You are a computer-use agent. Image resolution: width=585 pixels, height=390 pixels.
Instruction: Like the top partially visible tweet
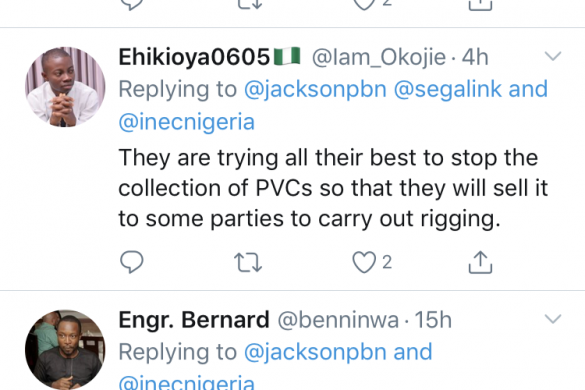pos(364,4)
